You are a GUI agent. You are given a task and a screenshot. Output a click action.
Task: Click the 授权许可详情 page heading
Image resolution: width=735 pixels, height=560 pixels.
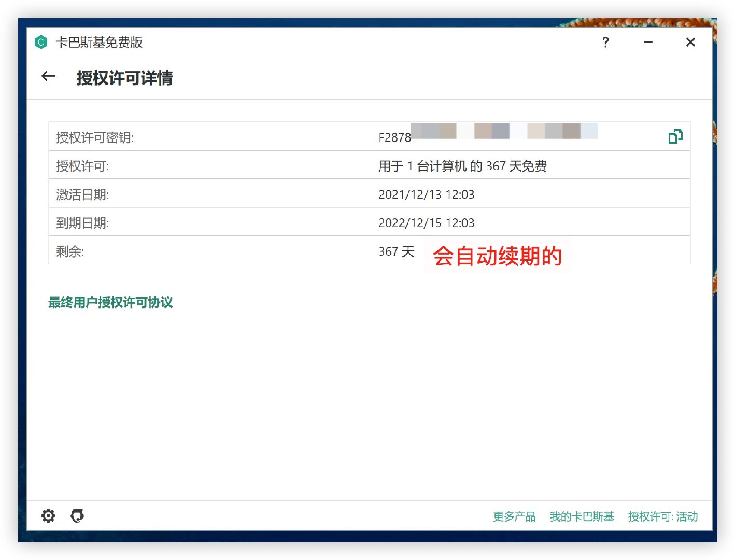point(124,78)
